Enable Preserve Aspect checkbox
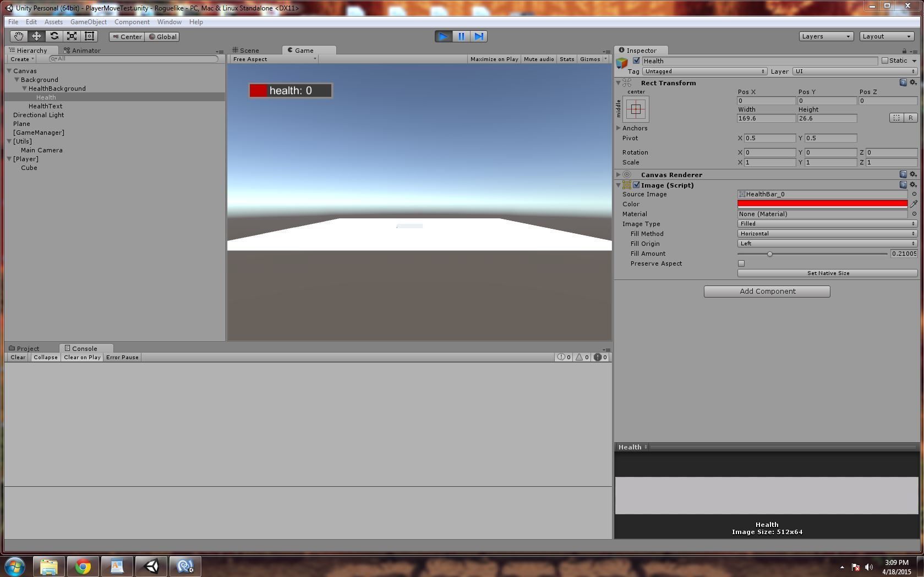 [x=741, y=263]
